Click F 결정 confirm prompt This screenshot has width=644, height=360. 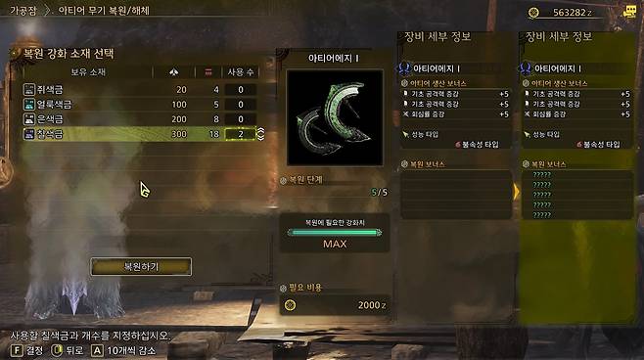click(27, 350)
